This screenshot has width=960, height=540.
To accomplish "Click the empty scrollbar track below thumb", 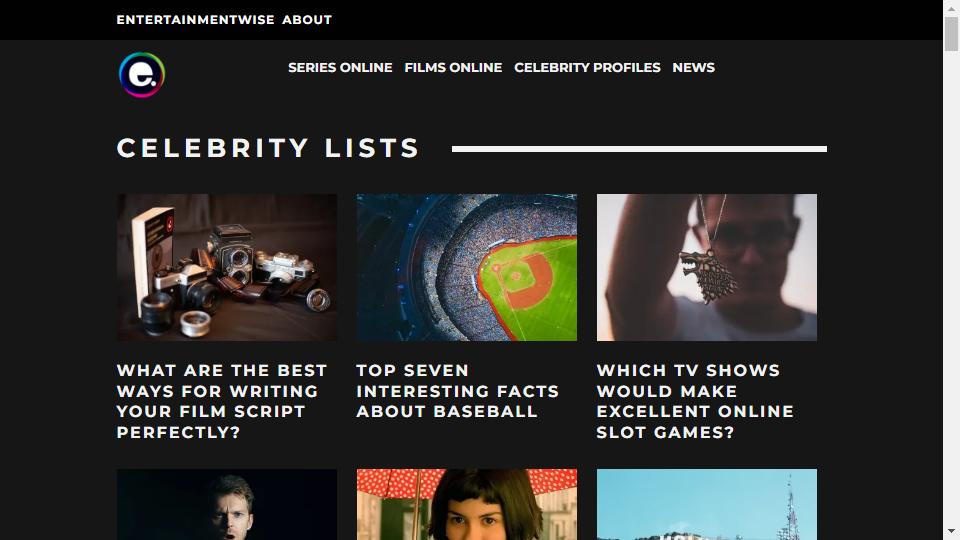I will coord(951,288).
